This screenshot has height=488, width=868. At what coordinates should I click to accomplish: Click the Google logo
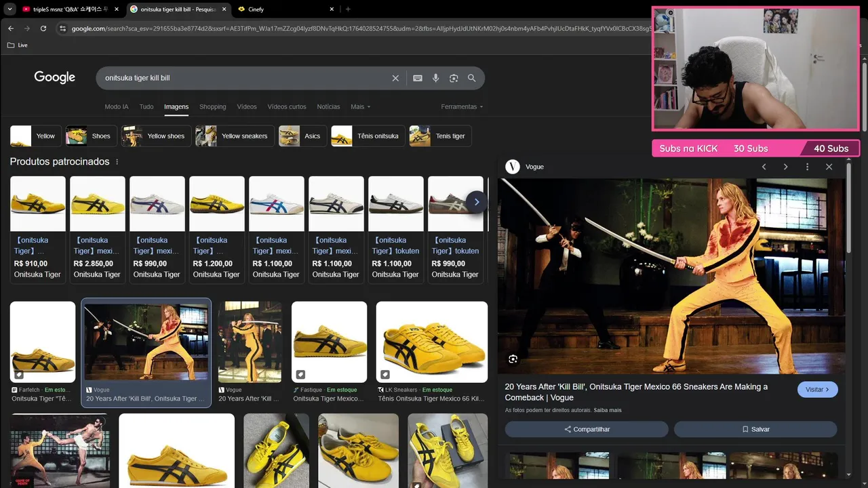tap(55, 77)
